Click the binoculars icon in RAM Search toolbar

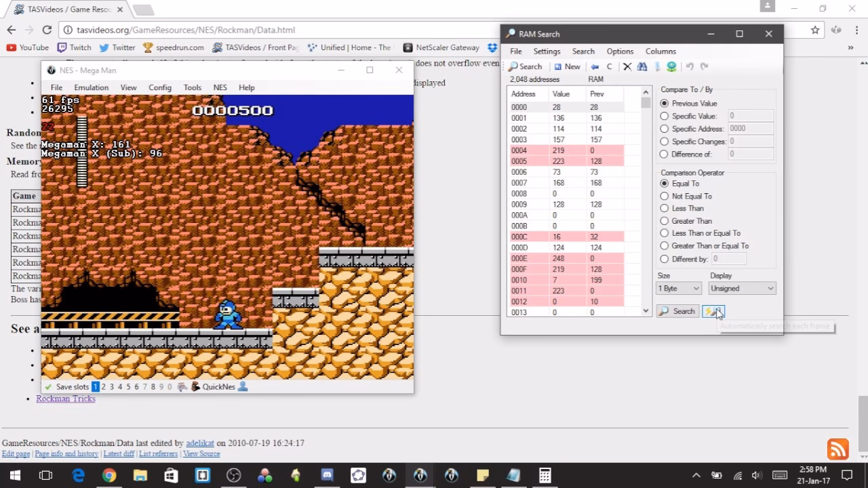pyautogui.click(x=642, y=66)
